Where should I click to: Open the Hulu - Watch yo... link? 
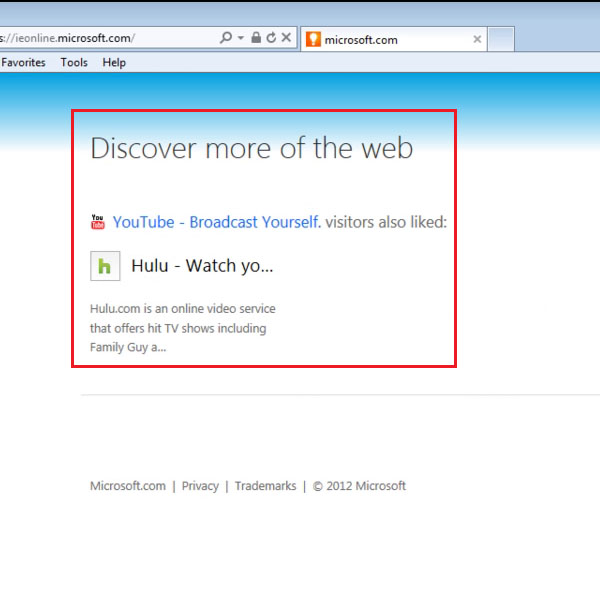202,266
